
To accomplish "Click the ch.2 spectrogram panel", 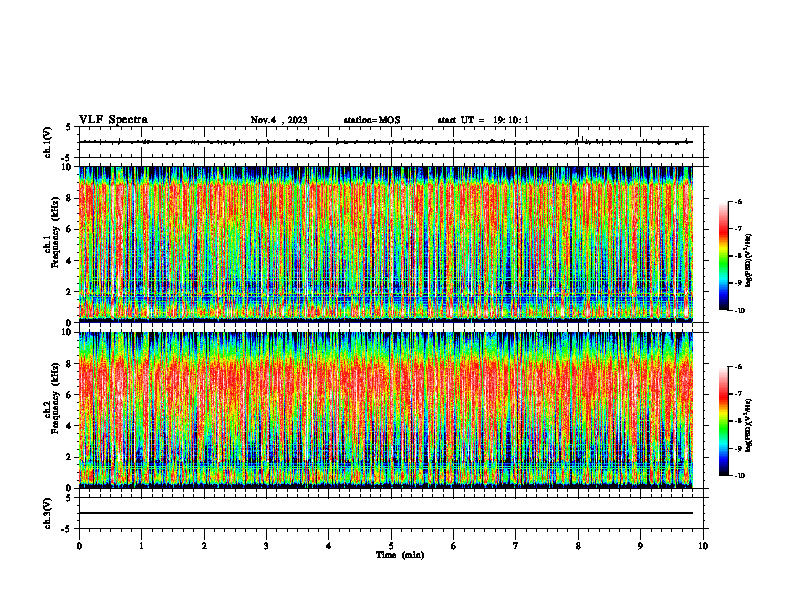I will coord(386,410).
